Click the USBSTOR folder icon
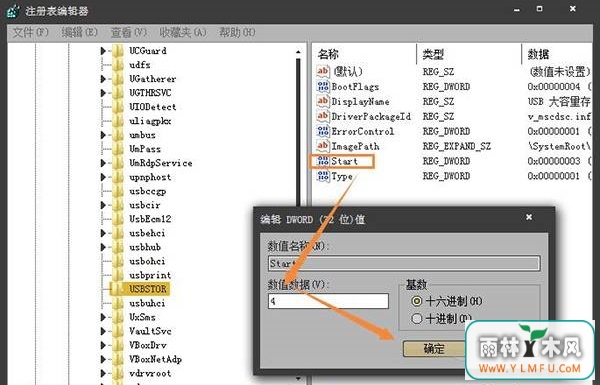600x385 pixels. (x=118, y=289)
